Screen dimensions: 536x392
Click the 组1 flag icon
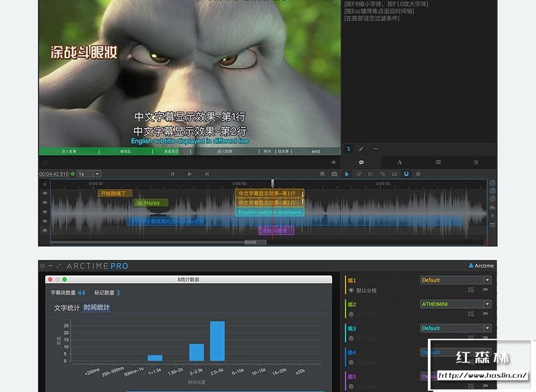pyautogui.click(x=485, y=290)
